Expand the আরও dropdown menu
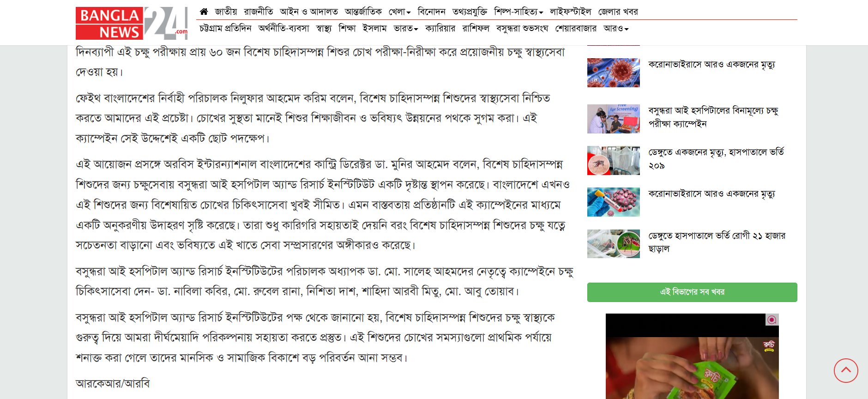 pos(616,28)
